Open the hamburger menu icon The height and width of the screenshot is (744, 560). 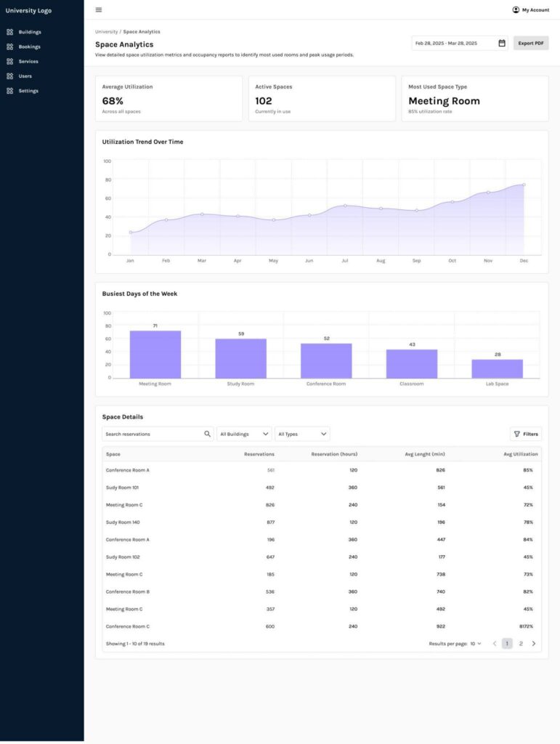point(99,9)
